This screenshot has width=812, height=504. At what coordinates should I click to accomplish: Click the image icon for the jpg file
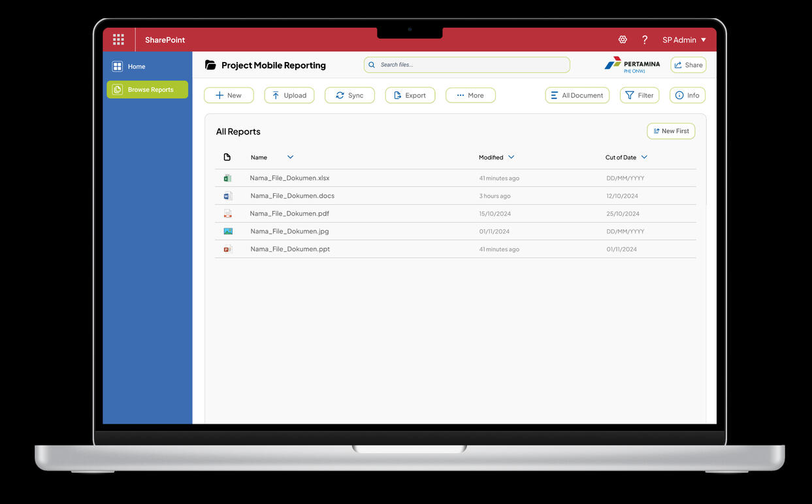pyautogui.click(x=228, y=231)
